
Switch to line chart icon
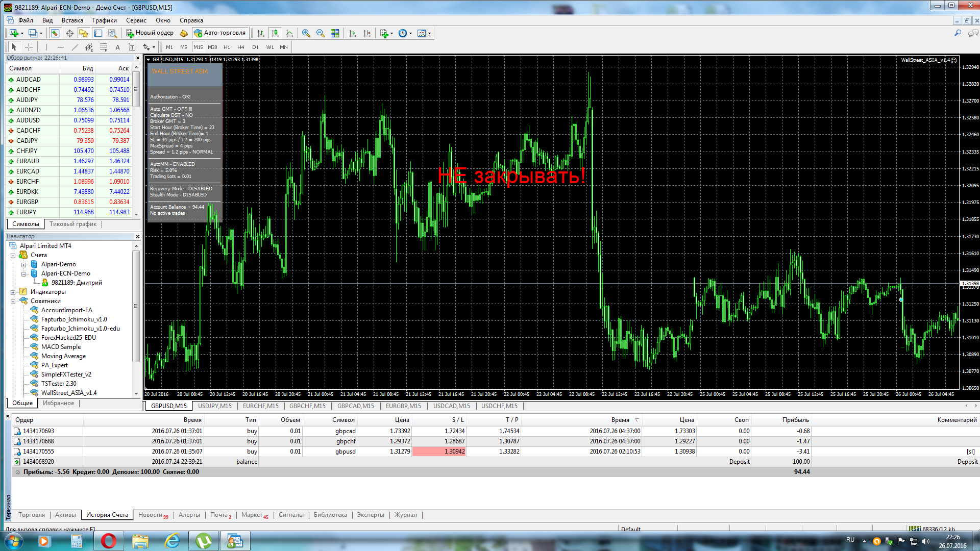click(x=289, y=33)
